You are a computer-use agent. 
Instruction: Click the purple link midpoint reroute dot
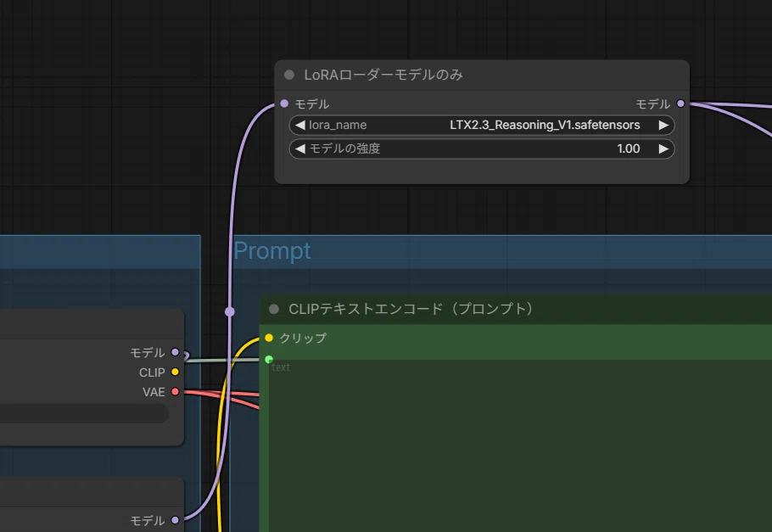point(229,311)
